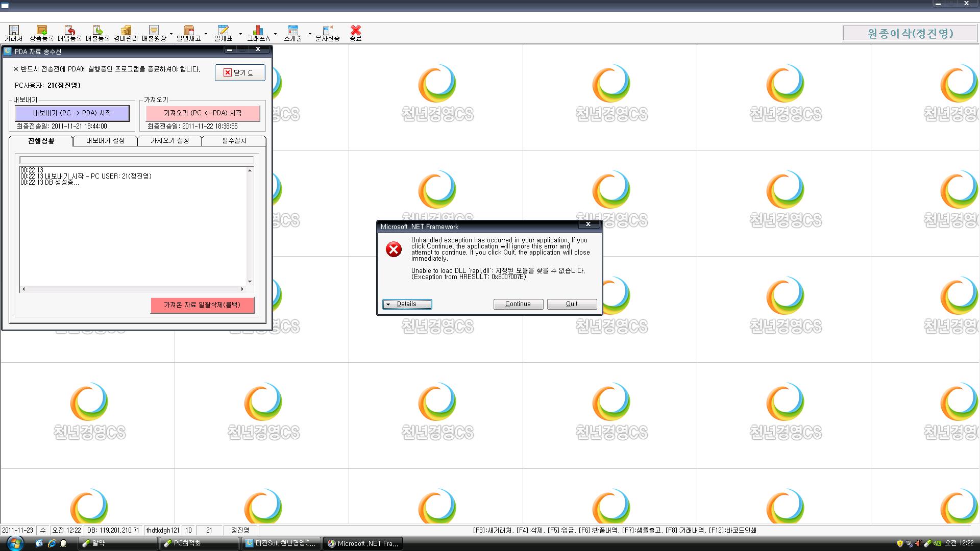Click the red muted sound tray icon

point(918,543)
